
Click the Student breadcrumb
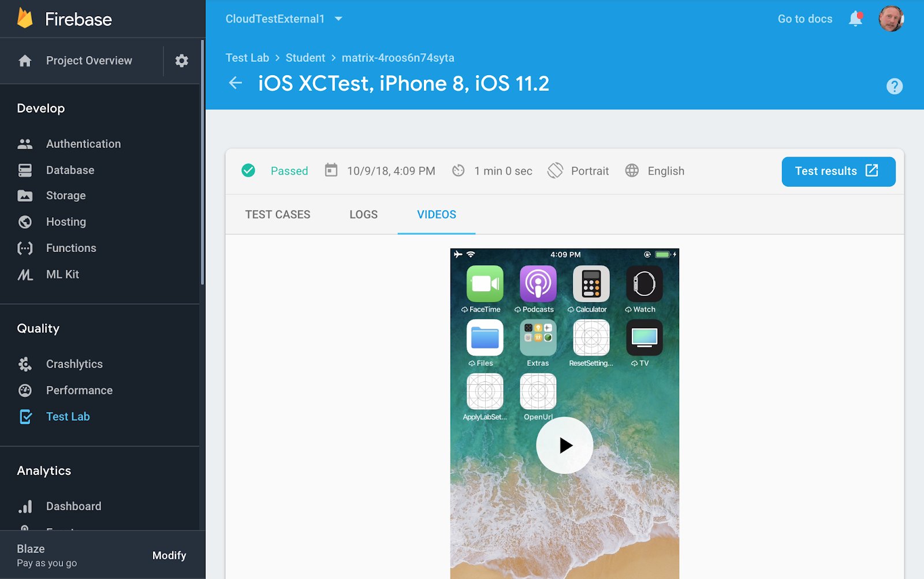click(x=305, y=58)
